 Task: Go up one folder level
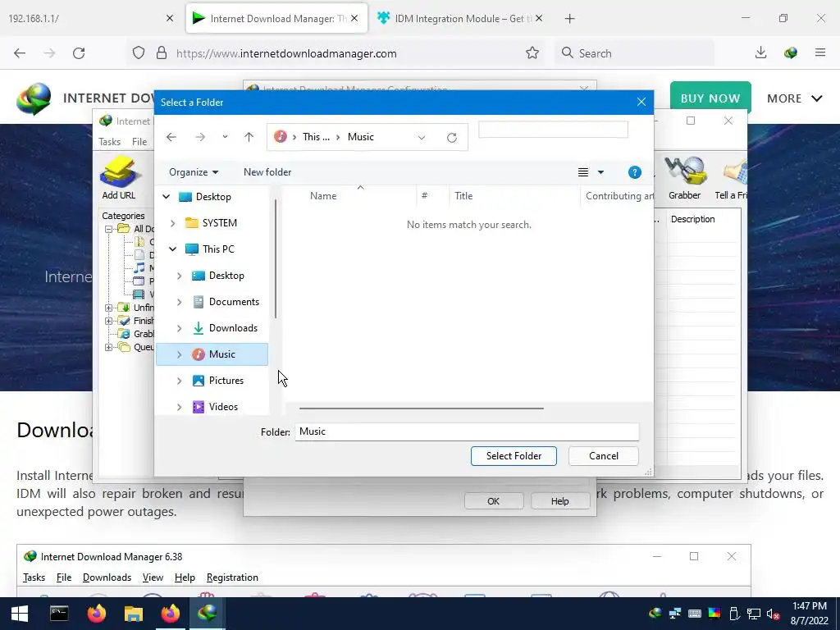(249, 137)
